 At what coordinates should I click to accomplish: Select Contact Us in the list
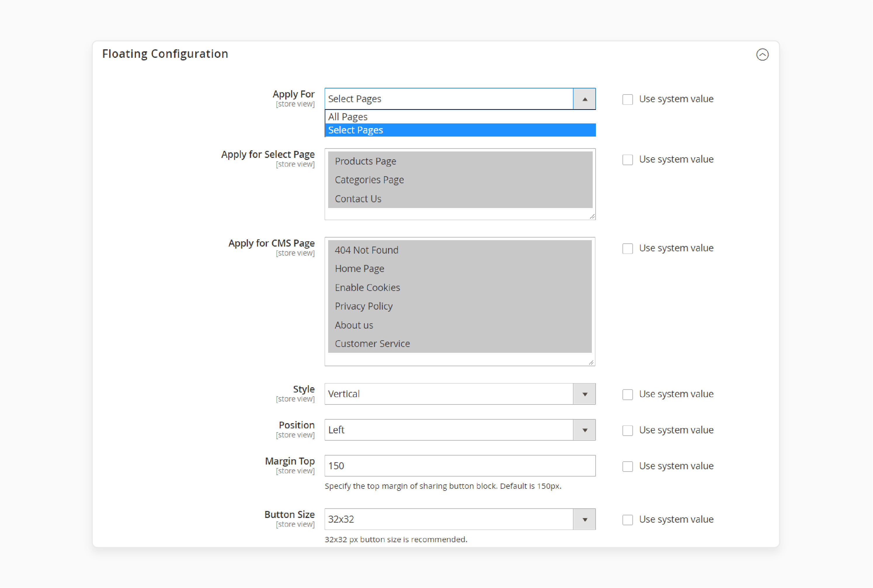460,199
